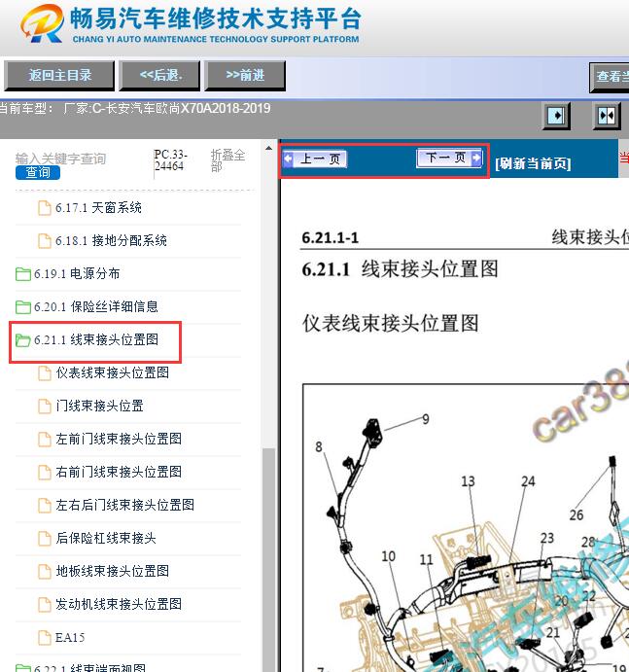
Task: Click the page icon beside 左右后门线束接头位置图
Action: pos(45,505)
